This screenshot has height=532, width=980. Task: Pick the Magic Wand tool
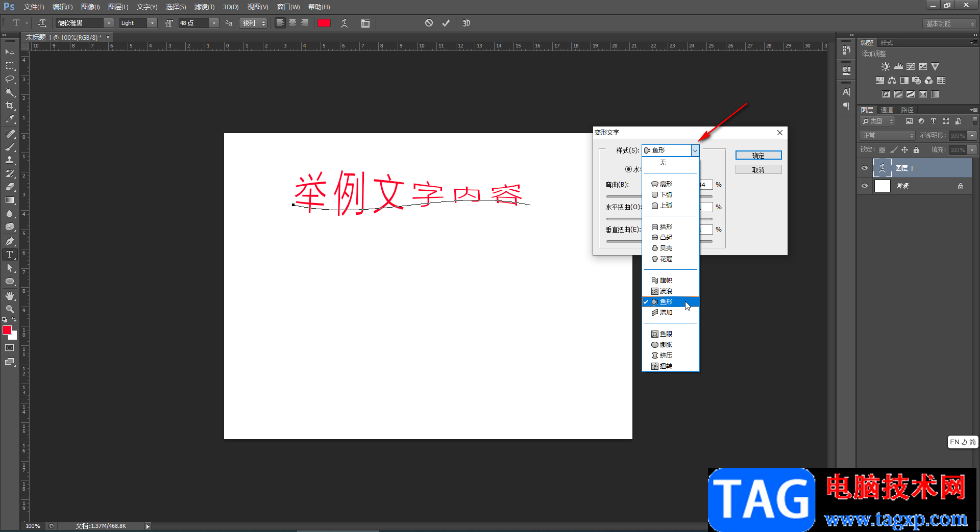click(10, 92)
